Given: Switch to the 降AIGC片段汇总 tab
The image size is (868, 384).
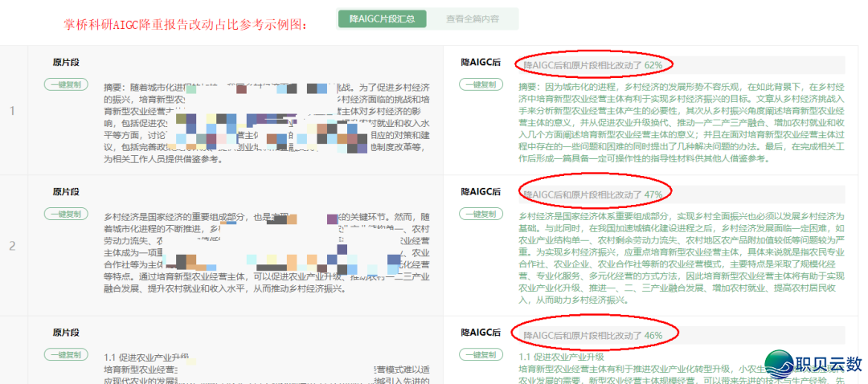Looking at the screenshot, I should (377, 19).
